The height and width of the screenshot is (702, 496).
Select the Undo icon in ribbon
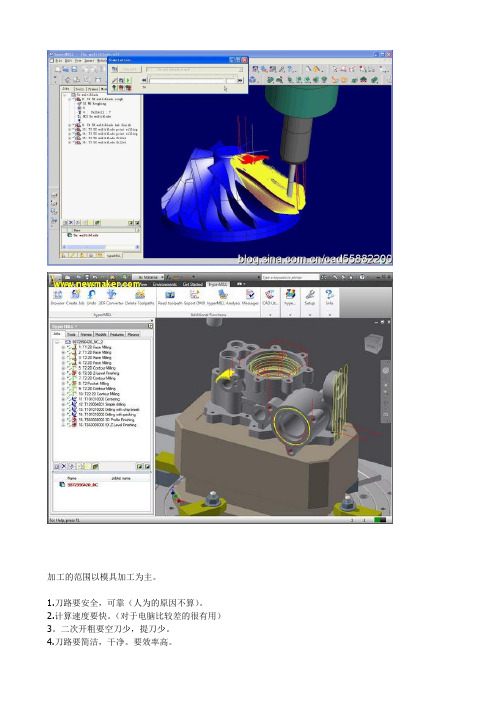(91, 295)
